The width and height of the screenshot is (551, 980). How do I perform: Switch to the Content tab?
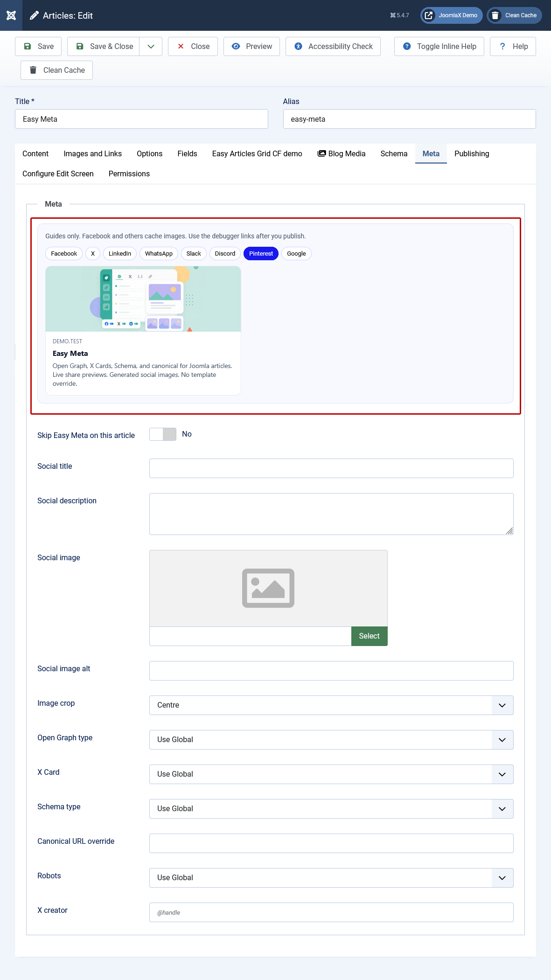click(35, 154)
